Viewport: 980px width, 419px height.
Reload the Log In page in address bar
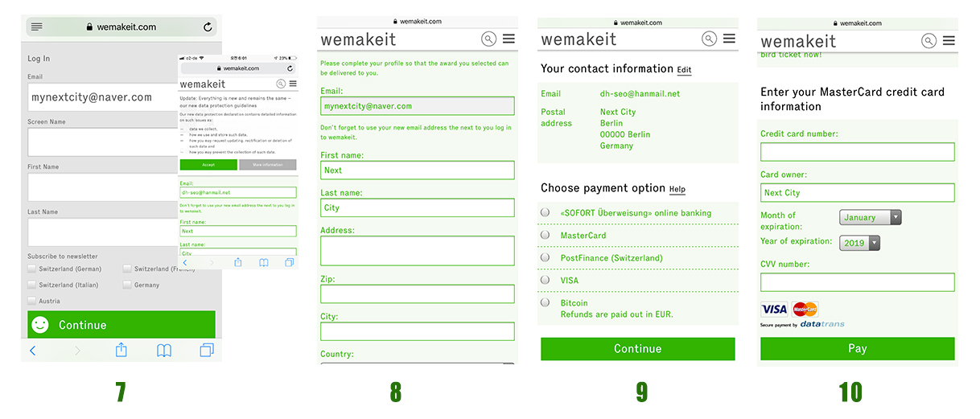tap(208, 27)
